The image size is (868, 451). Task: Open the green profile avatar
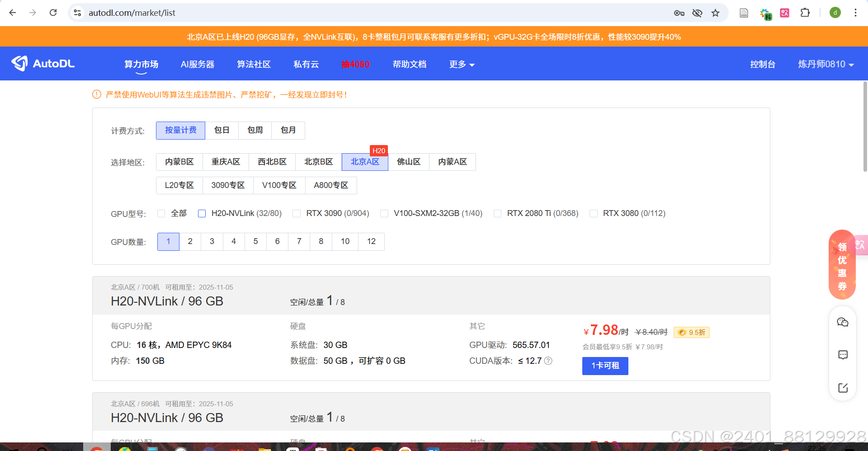835,13
